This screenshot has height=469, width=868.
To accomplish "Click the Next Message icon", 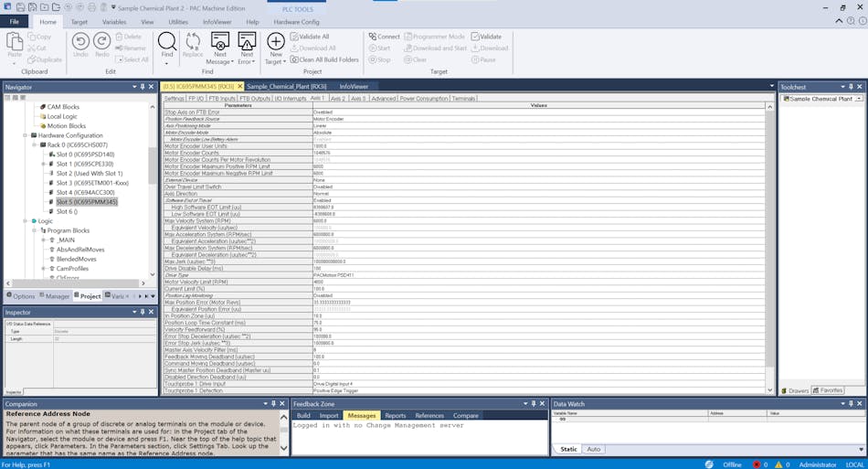I will click(219, 41).
